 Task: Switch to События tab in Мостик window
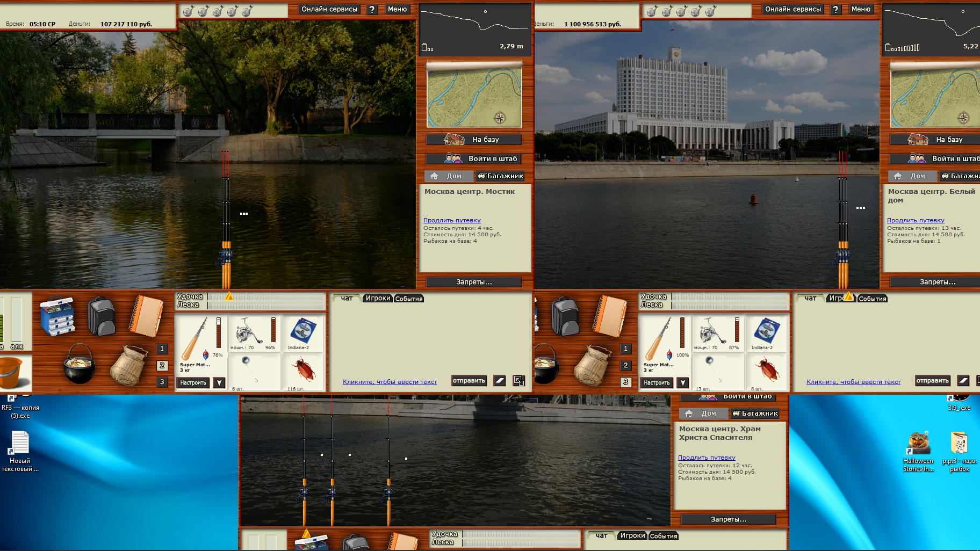409,299
